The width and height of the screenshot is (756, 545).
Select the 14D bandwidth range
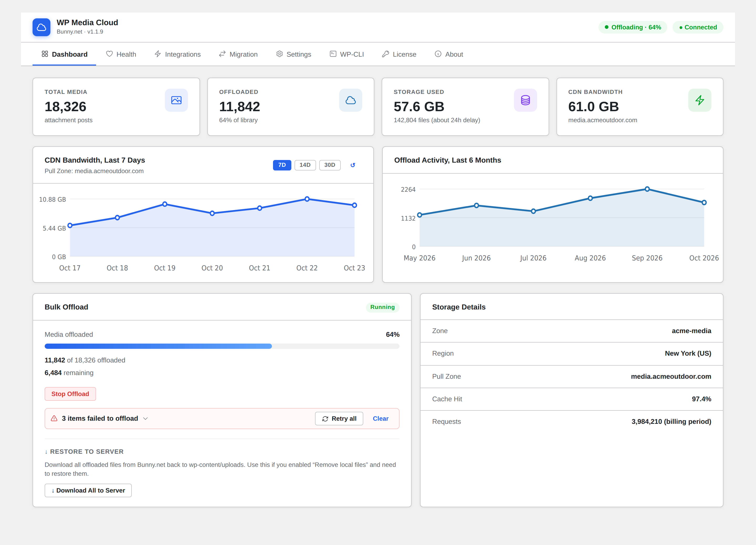coord(305,165)
